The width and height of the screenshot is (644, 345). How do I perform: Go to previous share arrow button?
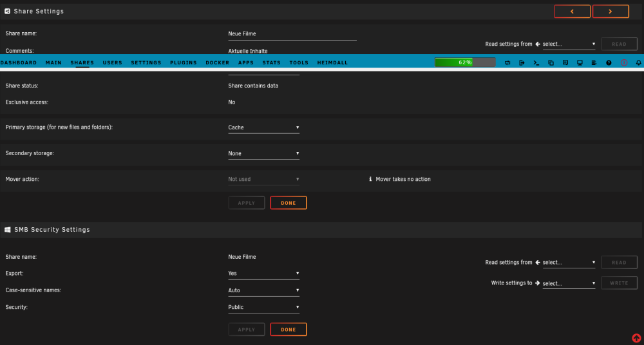[572, 12]
